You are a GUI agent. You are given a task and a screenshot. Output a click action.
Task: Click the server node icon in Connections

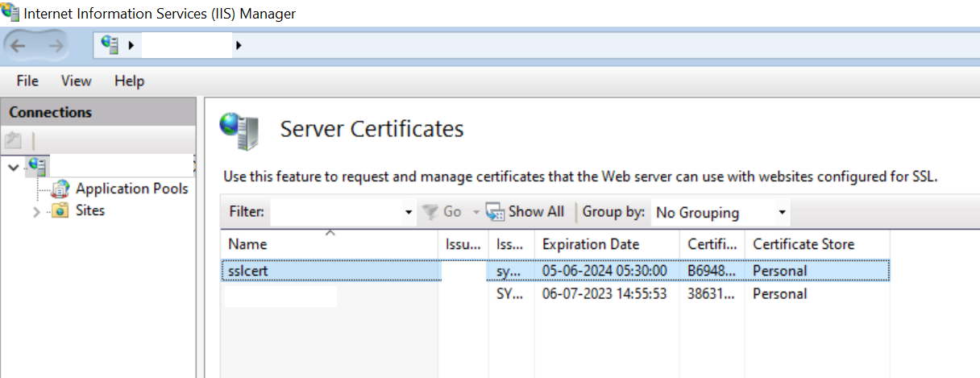click(36, 167)
